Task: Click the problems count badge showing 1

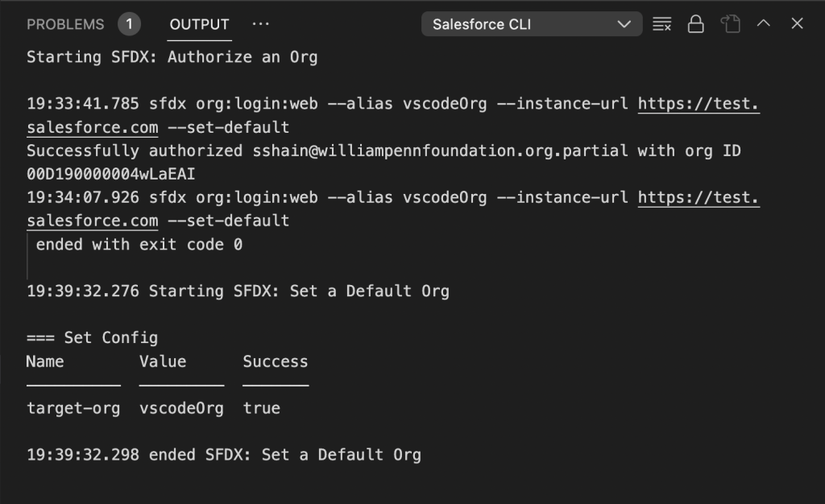Action: (x=129, y=24)
